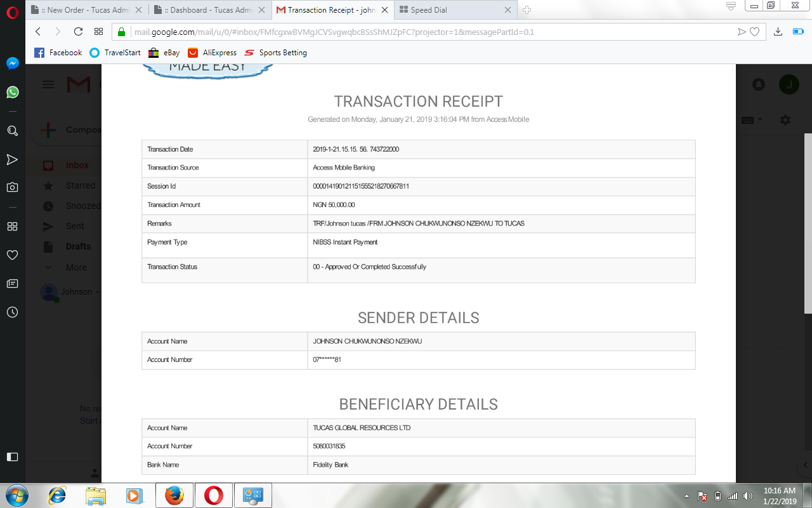This screenshot has width=812, height=508.
Task: Click the sidebar camera Snapshot icon
Action: pyautogui.click(x=12, y=187)
